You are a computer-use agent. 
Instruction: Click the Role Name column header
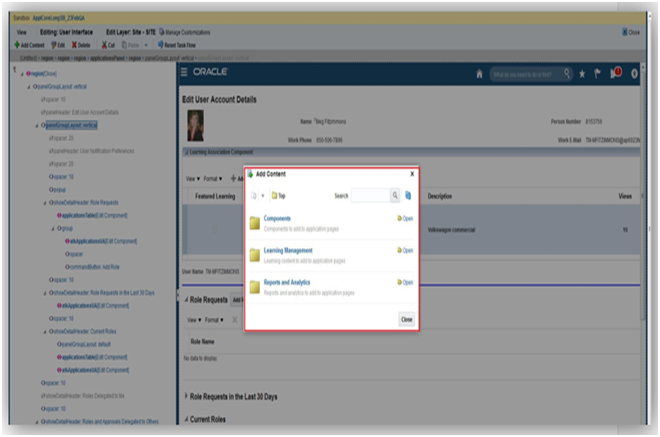(202, 341)
